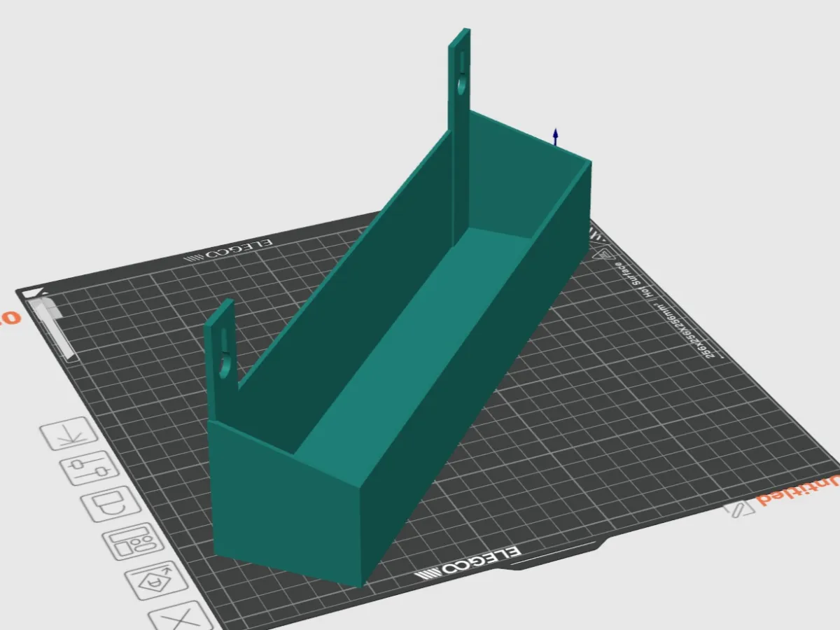The width and height of the screenshot is (840, 630).
Task: Click the ELEGOO logo on back edge
Action: [228, 250]
